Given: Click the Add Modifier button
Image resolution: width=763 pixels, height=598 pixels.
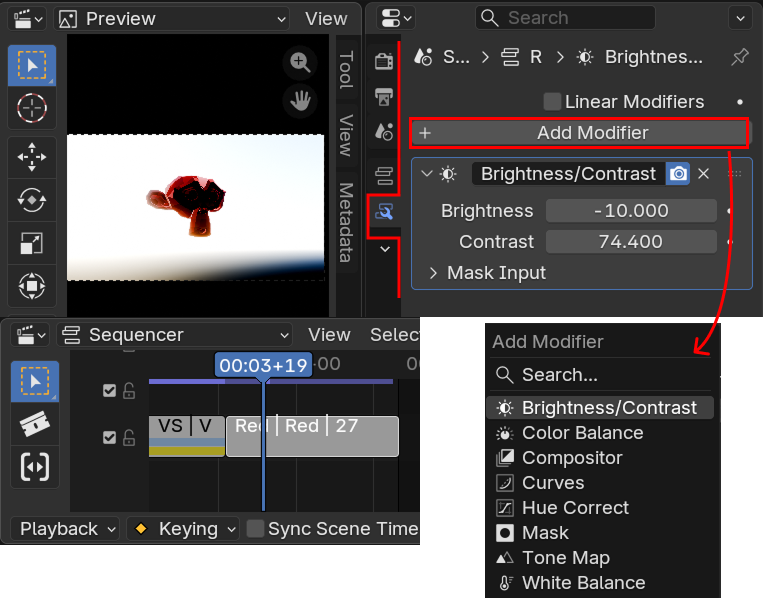Looking at the screenshot, I should (580, 133).
